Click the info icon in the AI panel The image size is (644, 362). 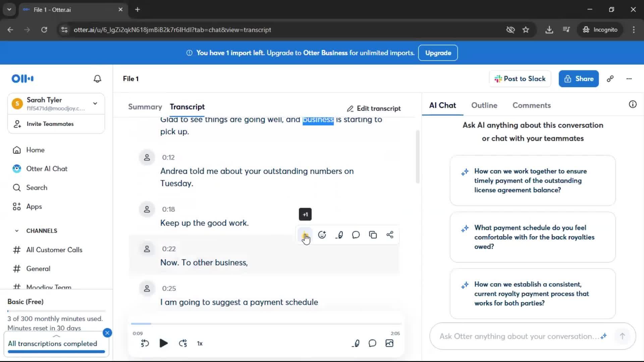tap(633, 105)
